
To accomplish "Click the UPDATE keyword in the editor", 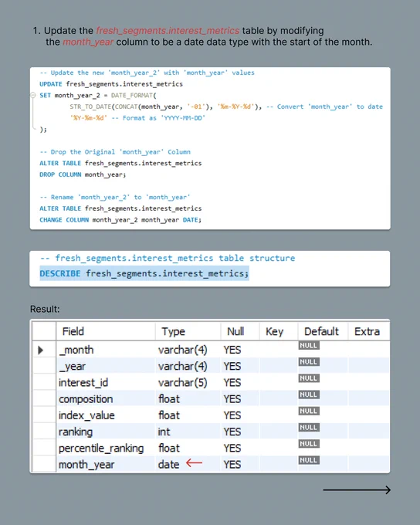I will click(51, 84).
